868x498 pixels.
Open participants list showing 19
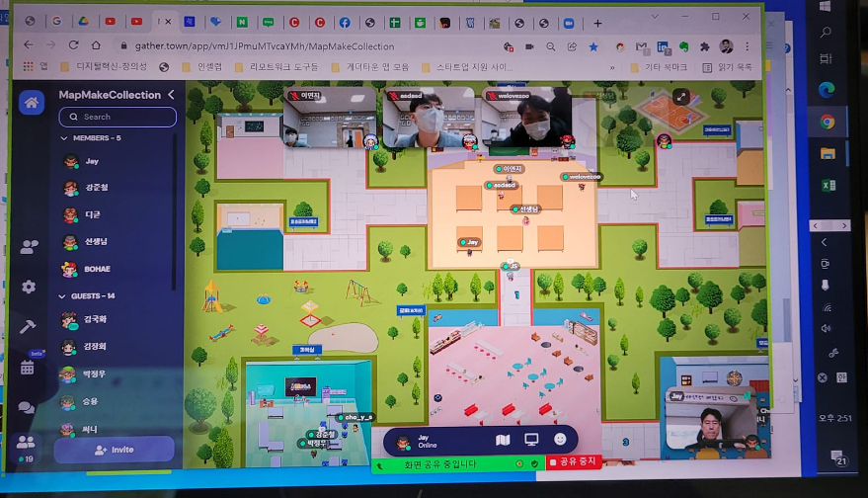(x=26, y=449)
